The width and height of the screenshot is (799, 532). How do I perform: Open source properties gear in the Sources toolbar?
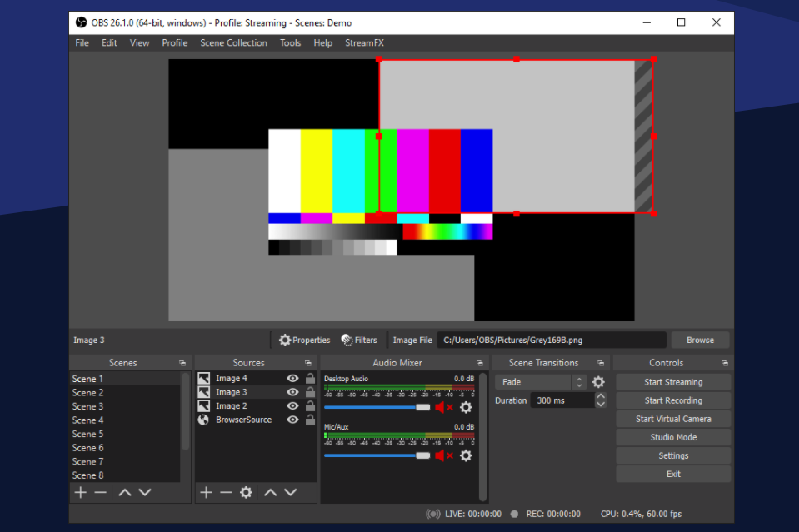coord(246,492)
